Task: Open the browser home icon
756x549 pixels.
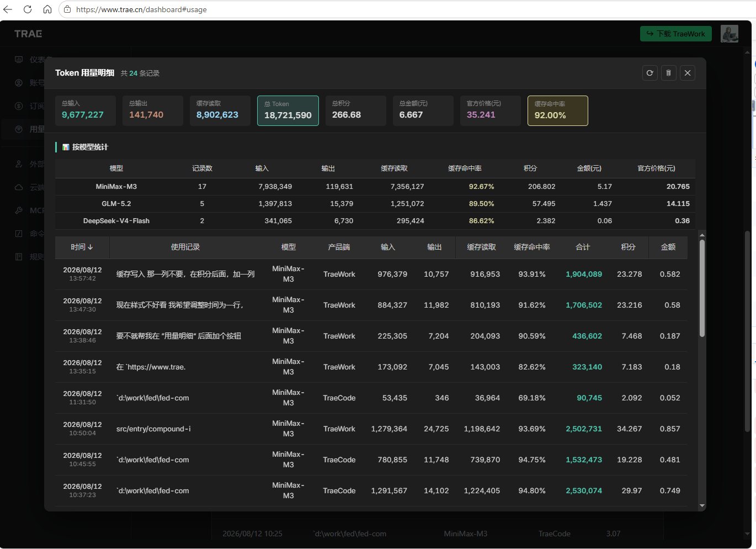Action: point(47,9)
